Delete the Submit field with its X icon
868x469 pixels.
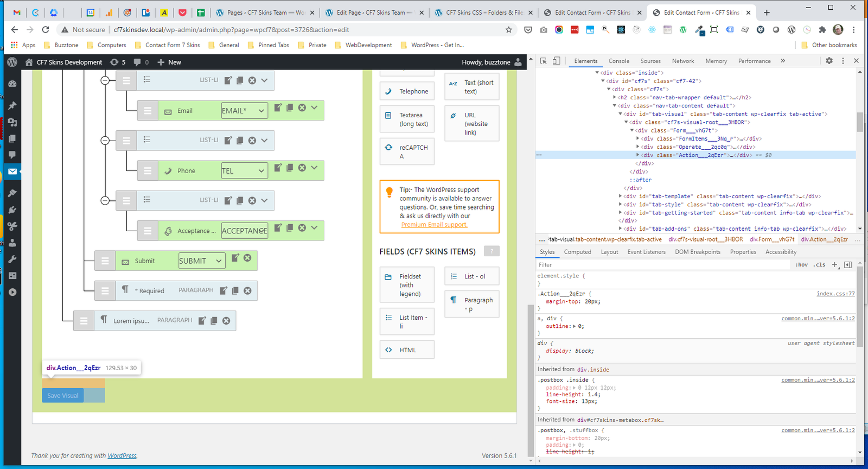click(247, 258)
